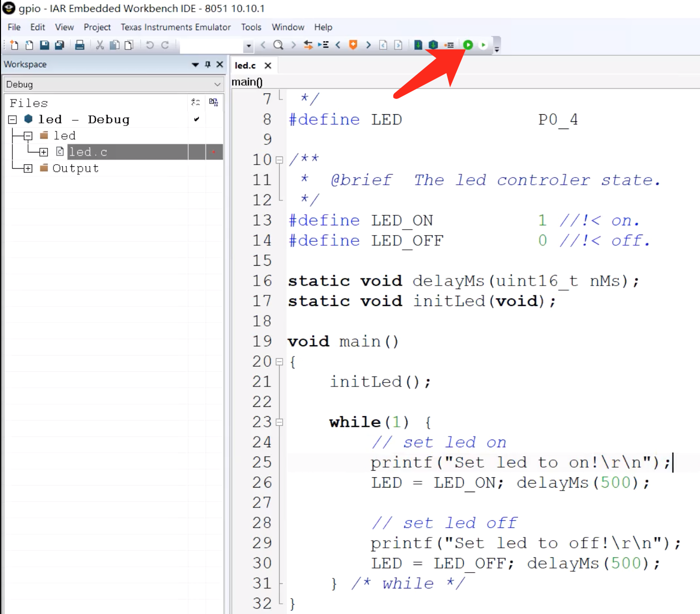Open Find with the magnifier icon

pyautogui.click(x=278, y=45)
